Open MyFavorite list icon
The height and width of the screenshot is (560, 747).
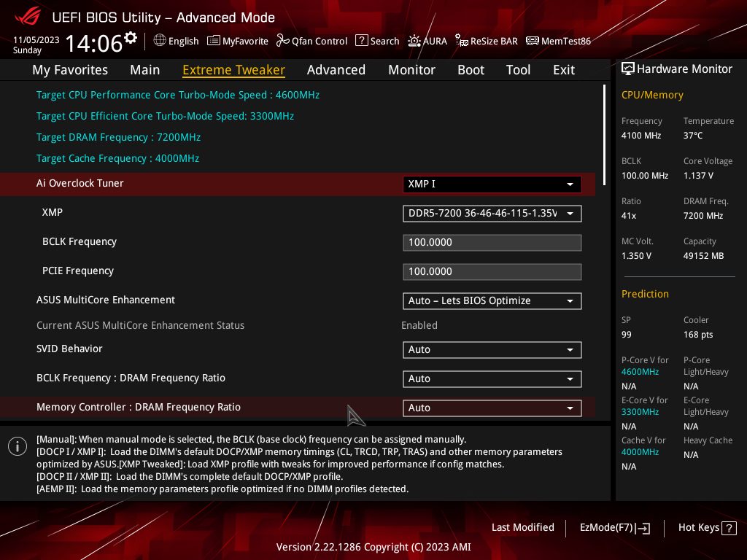click(214, 41)
